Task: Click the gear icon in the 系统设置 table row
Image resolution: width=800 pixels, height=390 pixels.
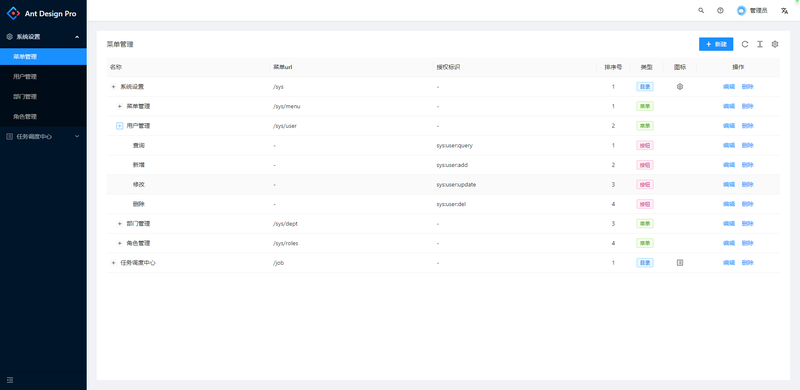Action: [x=680, y=87]
